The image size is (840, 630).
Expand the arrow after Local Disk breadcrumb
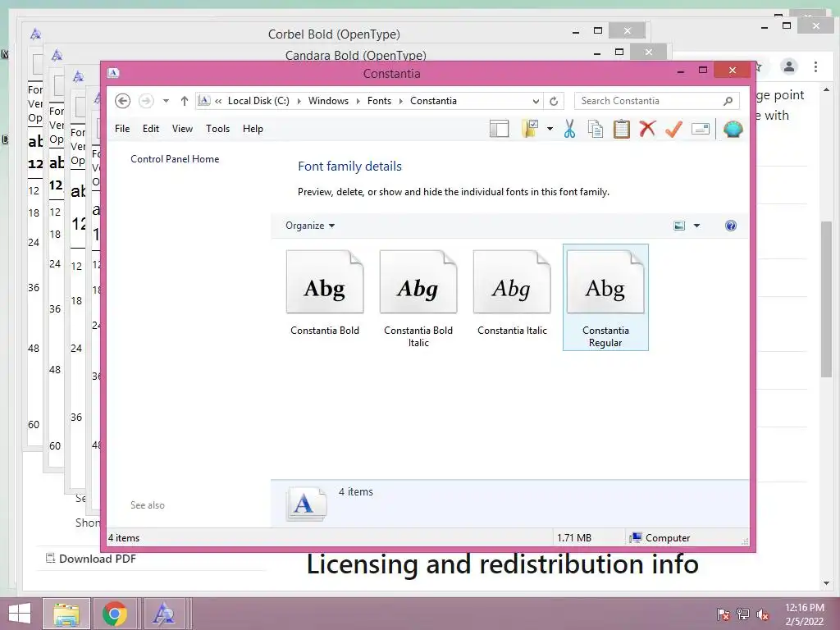[x=299, y=101]
